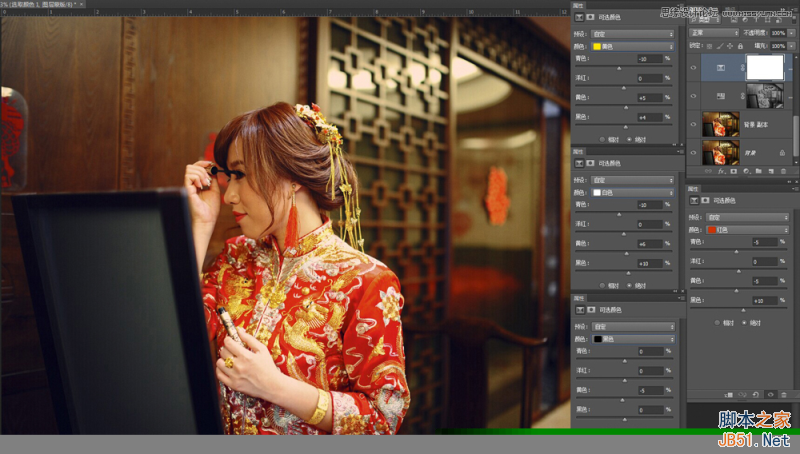Open preset 自定 dropdown in yellow panel
This screenshot has height=454, width=800.
[x=633, y=34]
